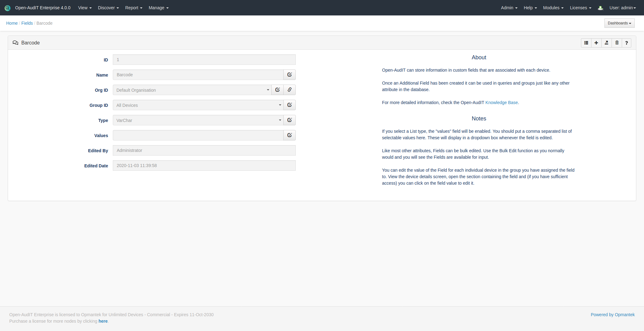This screenshot has width=644, height=331.
Task: Click the export icon in panel header
Action: 607,43
